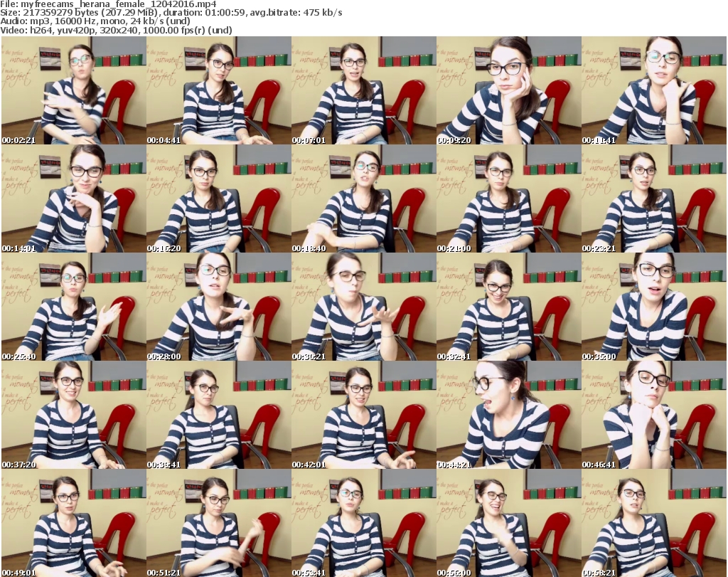This screenshot has height=577, width=728.
Task: Select the thumbnail stamped 00:02:21
Action: (74, 90)
